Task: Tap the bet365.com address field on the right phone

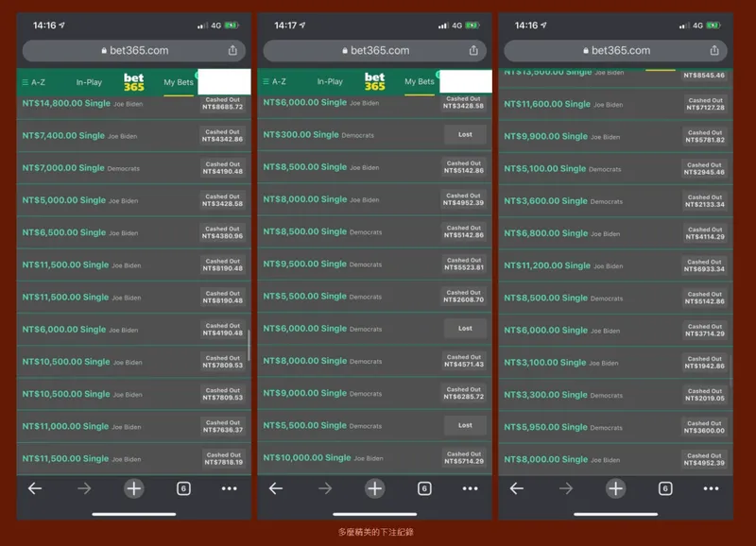Action: [x=616, y=51]
